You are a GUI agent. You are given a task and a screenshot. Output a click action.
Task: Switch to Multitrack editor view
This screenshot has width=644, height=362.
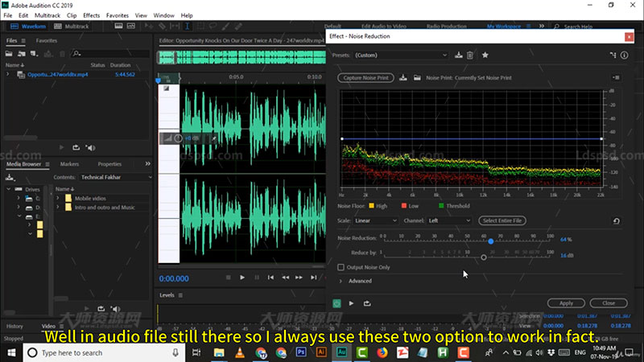(x=72, y=27)
